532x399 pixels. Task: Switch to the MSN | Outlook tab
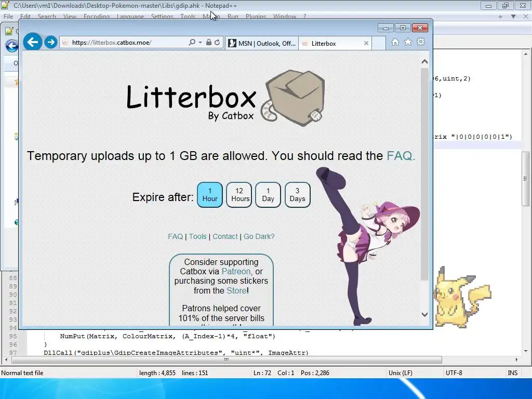coord(262,44)
